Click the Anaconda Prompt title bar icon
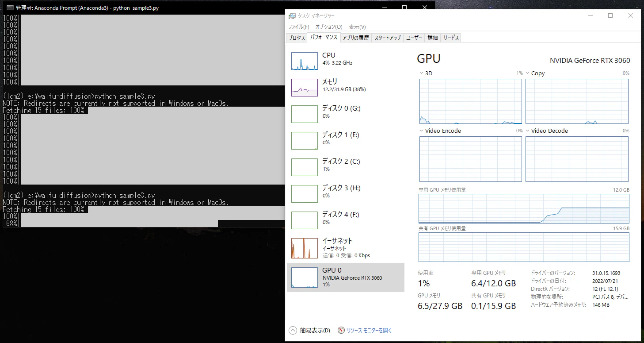This screenshot has width=644, height=343. tap(10, 8)
